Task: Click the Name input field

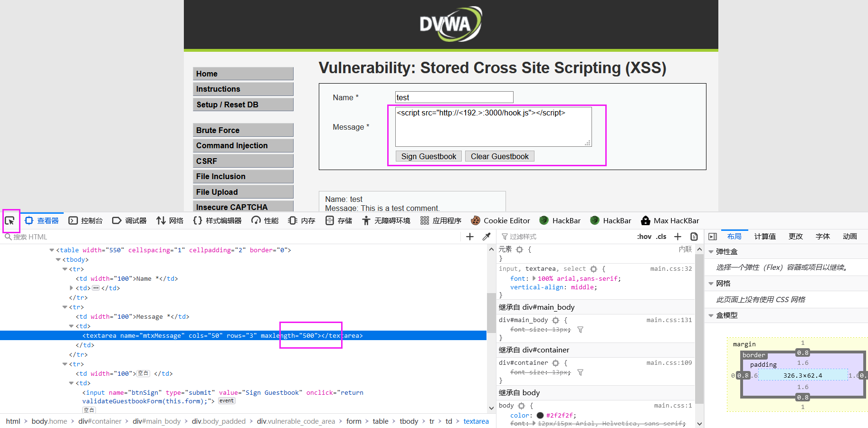Action: tap(454, 97)
